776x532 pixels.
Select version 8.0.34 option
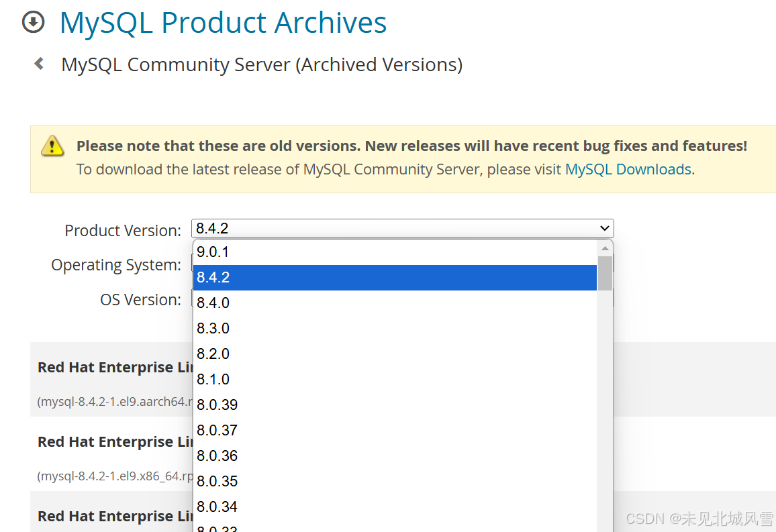(395, 507)
